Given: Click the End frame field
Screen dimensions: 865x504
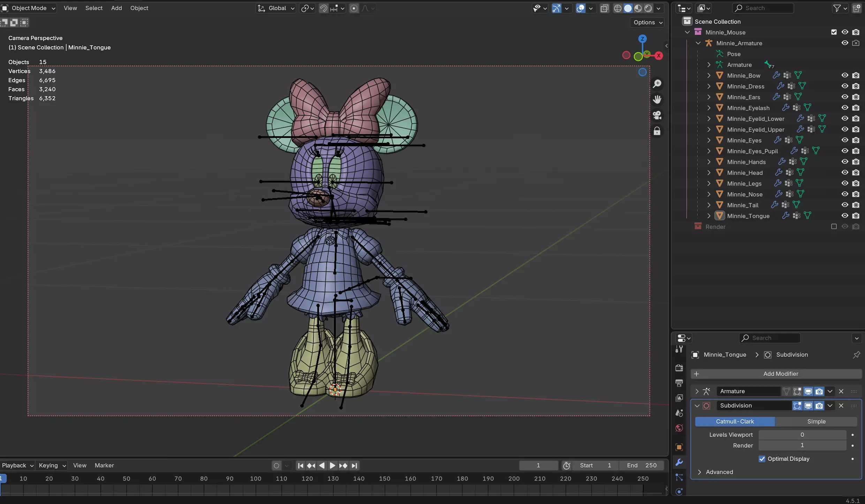Looking at the screenshot, I should coord(642,465).
